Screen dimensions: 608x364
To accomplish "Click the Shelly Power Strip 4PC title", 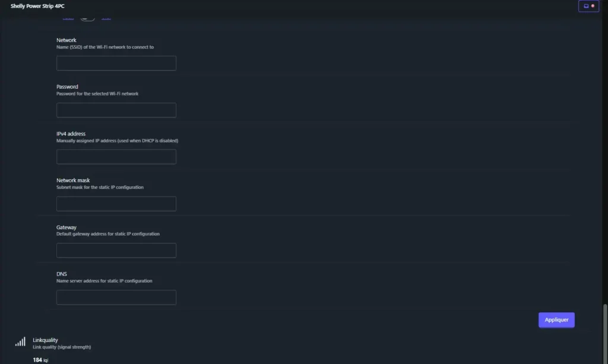I will (x=37, y=6).
